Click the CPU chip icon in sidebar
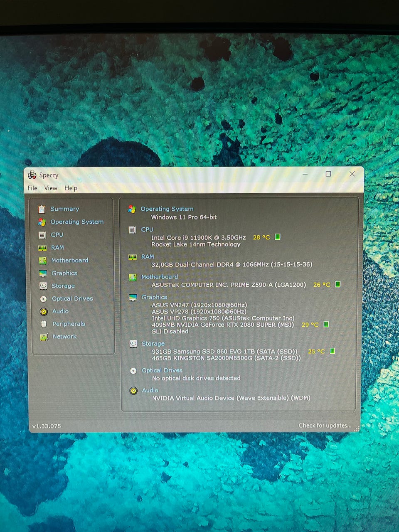Image resolution: width=399 pixels, height=532 pixels. (42, 235)
